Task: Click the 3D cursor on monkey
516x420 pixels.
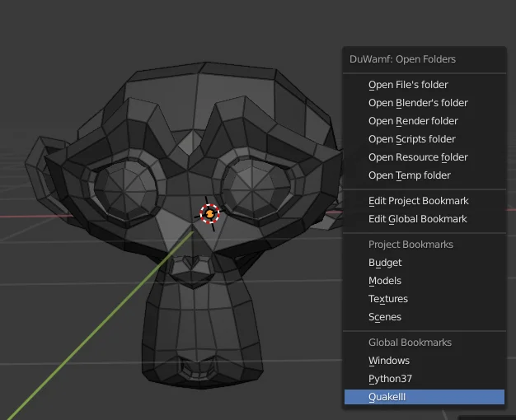Action: [209, 214]
